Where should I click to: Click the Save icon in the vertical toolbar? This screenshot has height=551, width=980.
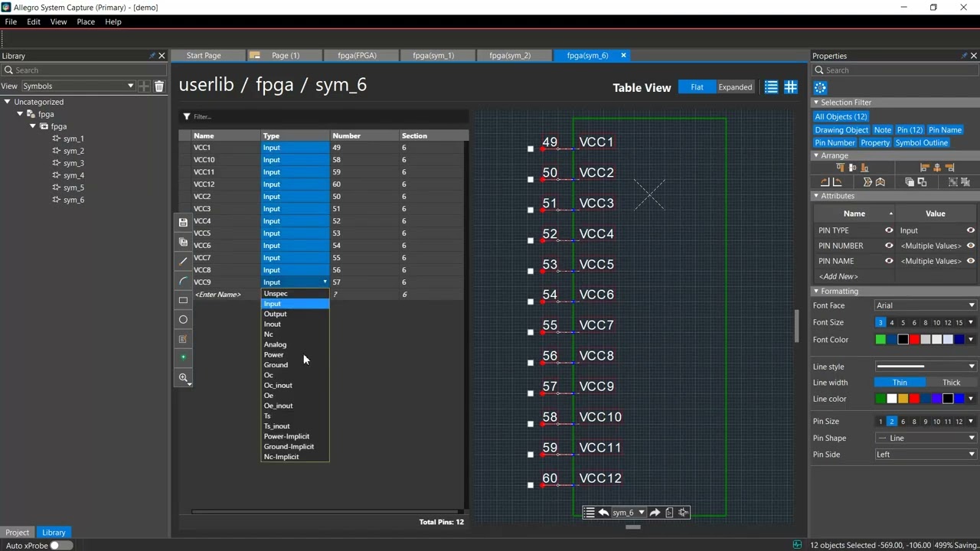pyautogui.click(x=183, y=222)
